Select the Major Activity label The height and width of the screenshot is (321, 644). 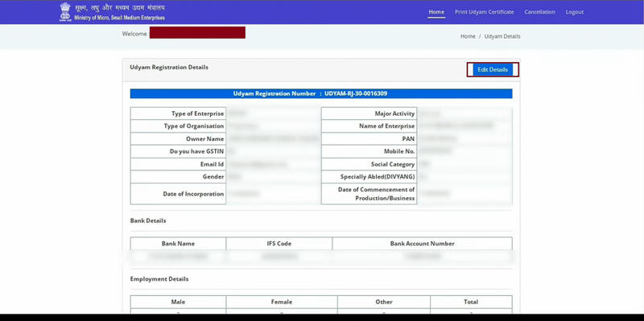point(394,113)
